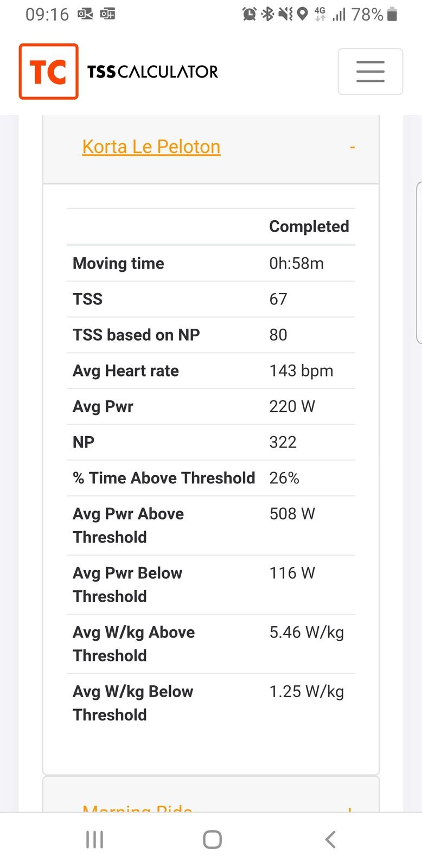Viewport: 422px width, 868px height.
Task: Select the TSS based on NP row
Action: click(211, 335)
